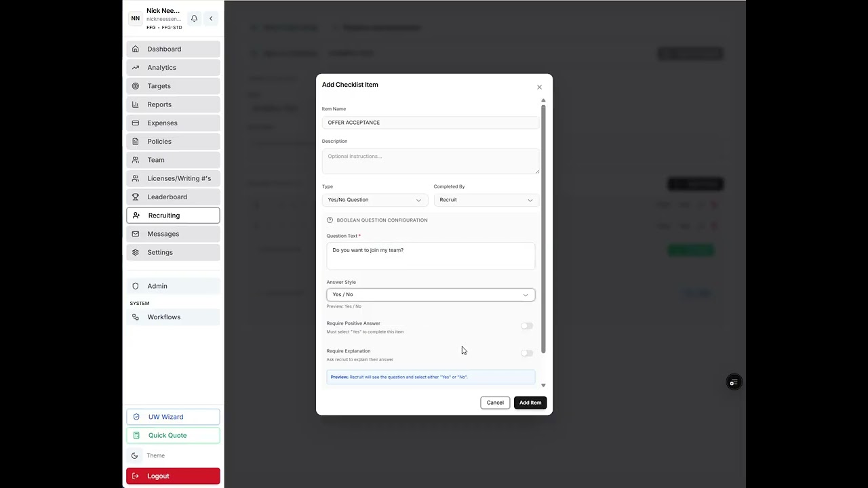
Task: Go to Leaderboard
Action: tap(173, 197)
